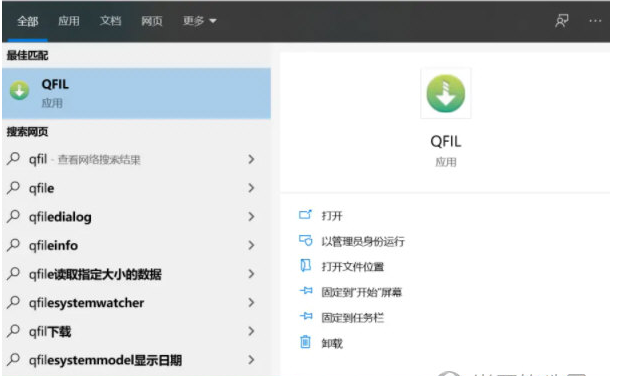Viewport: 637px width, 376px height.
Task: Select the qfiledialog suggestion
Action: coord(136,217)
